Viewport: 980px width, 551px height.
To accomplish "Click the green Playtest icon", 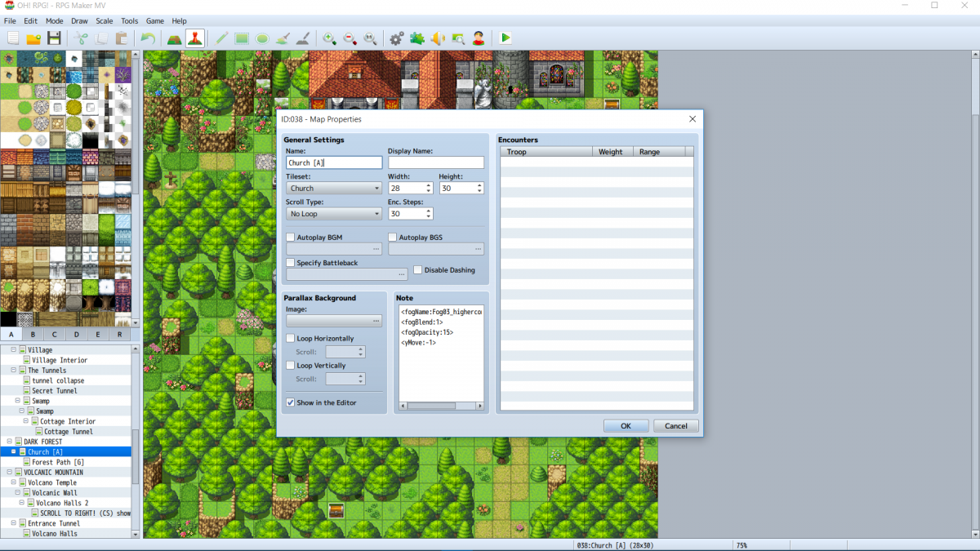I will pyautogui.click(x=506, y=38).
